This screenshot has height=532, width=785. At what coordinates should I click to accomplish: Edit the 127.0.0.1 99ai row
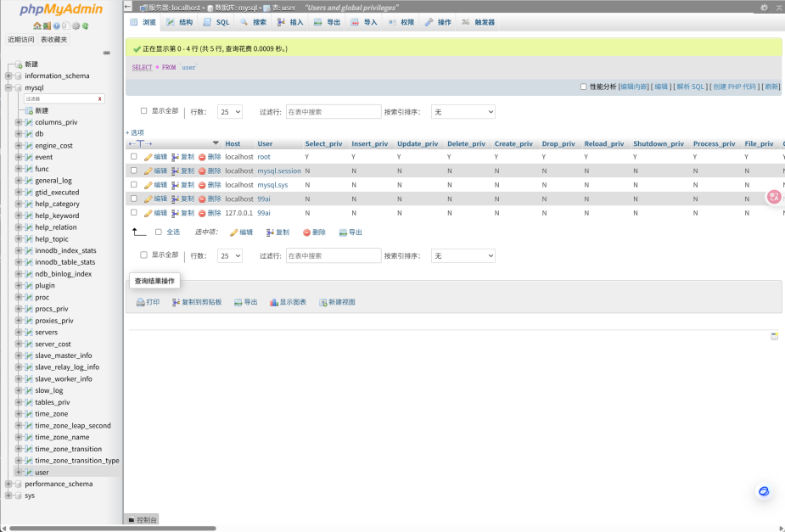pos(155,213)
